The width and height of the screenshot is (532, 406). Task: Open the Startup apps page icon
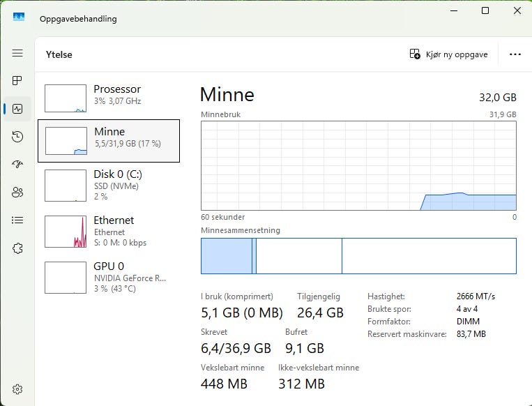click(17, 165)
